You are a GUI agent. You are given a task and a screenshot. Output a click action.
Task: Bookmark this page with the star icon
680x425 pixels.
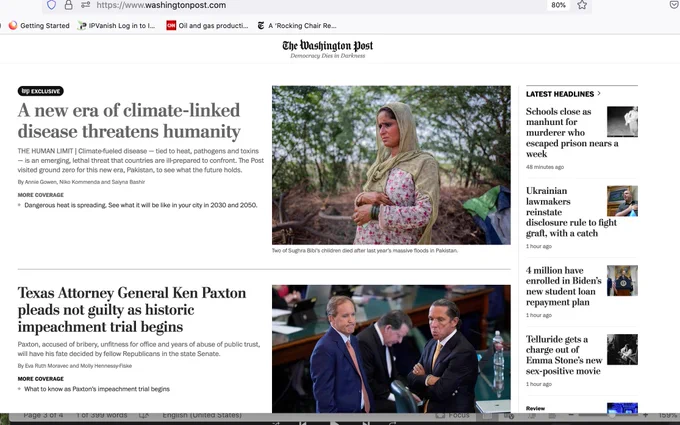coord(582,5)
